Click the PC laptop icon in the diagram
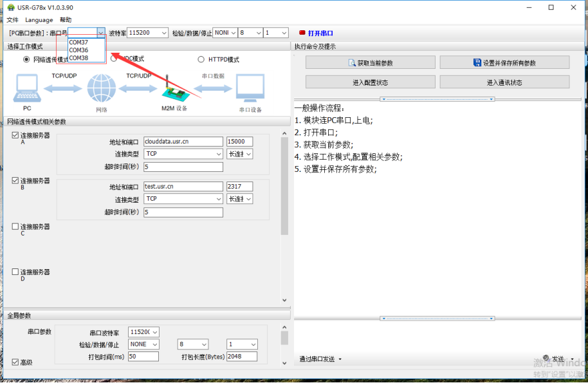Screen dimensions: 588x383 click(x=27, y=88)
